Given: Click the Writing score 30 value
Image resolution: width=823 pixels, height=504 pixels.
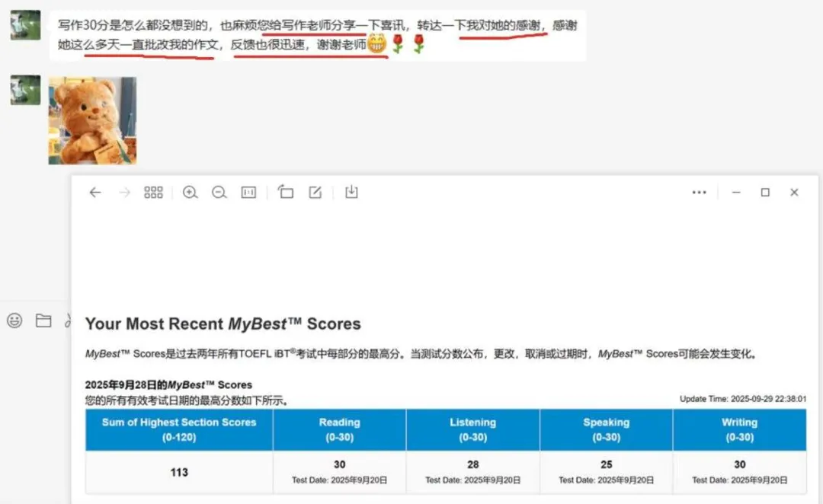Looking at the screenshot, I should [x=739, y=464].
